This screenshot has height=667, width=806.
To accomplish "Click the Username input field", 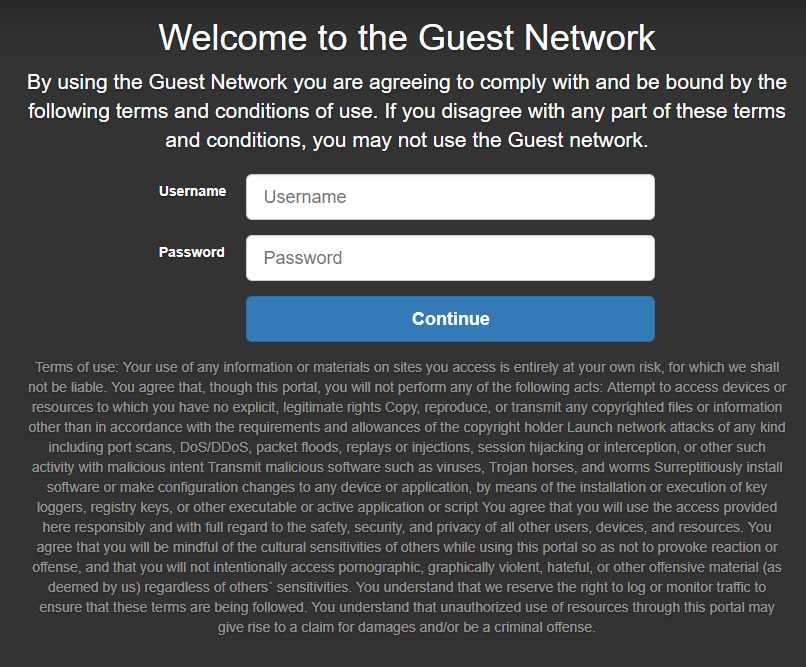I will point(450,197).
